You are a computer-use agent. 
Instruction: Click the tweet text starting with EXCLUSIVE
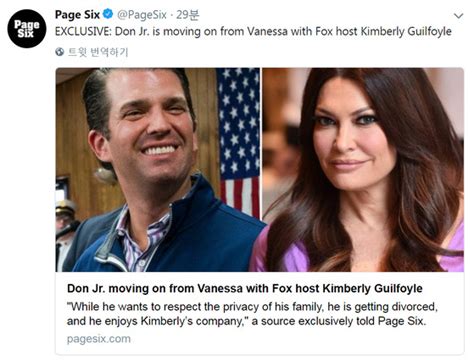point(253,32)
